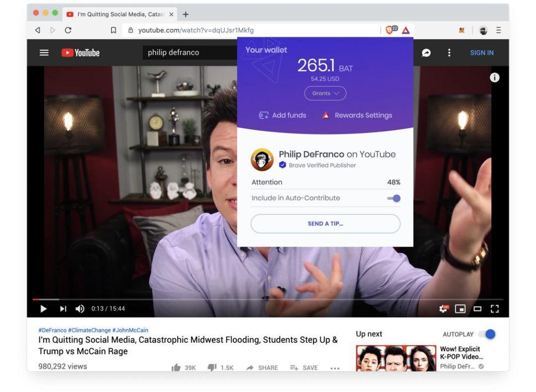Turn off the Autoplay toggle

click(488, 334)
